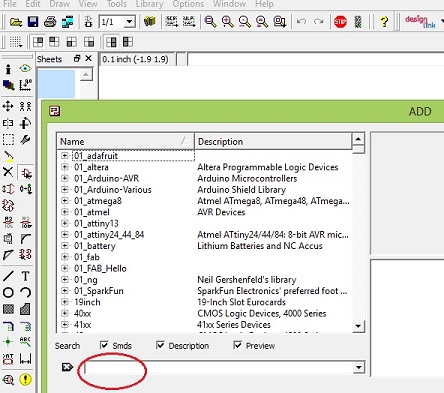
Task: Redo the last action
Action: coord(318,22)
